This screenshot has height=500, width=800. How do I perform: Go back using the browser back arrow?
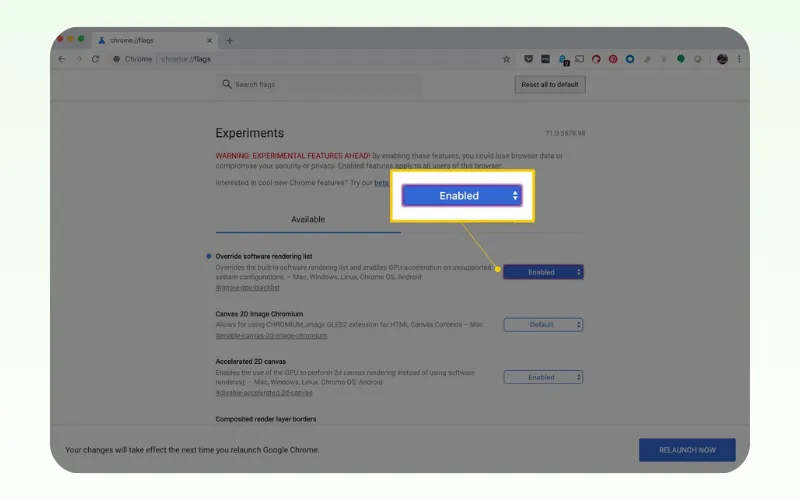coord(62,59)
